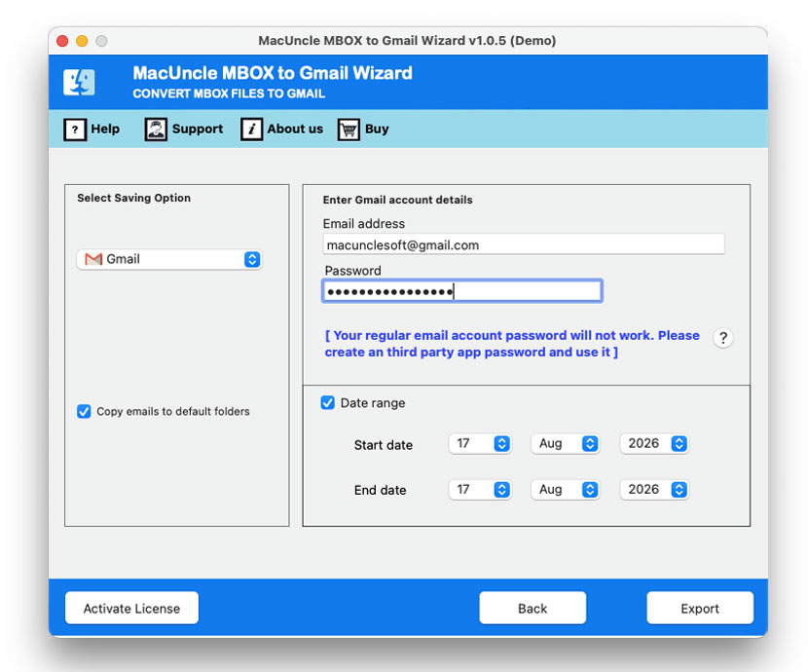Click the Buy shopping cart icon
Image resolution: width=808 pixels, height=672 pixels.
(x=349, y=129)
